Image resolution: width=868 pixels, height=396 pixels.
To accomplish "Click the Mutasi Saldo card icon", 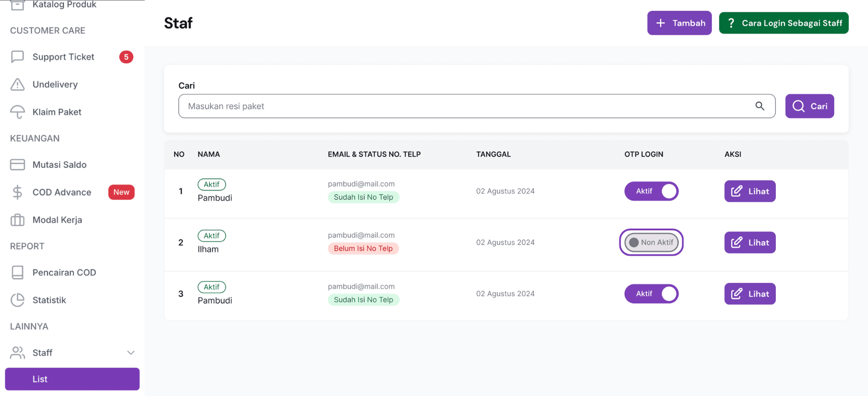I will click(17, 165).
